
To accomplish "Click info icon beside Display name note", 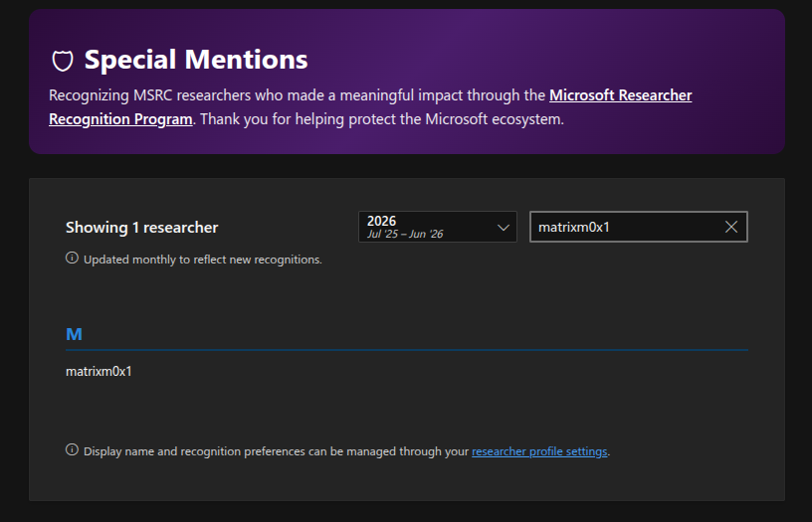I will [72, 450].
